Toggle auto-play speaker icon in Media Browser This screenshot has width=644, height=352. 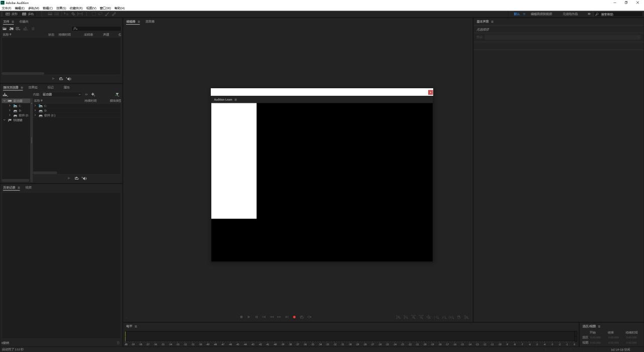[x=84, y=179]
